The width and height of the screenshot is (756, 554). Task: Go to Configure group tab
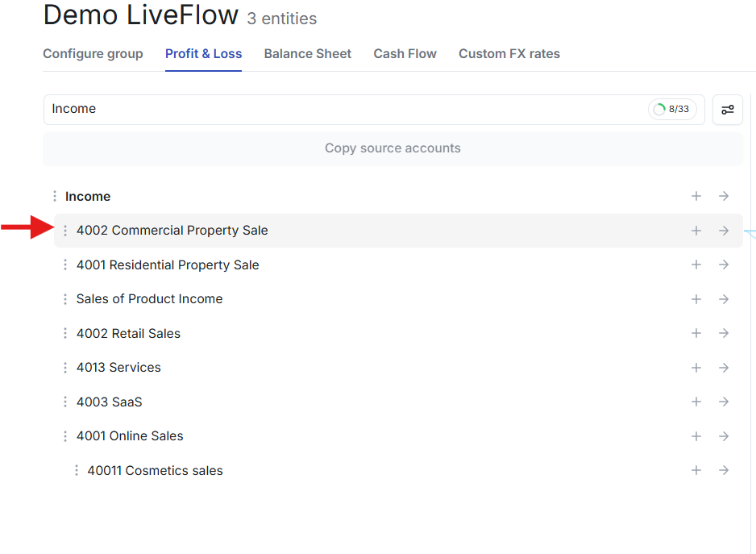point(93,53)
